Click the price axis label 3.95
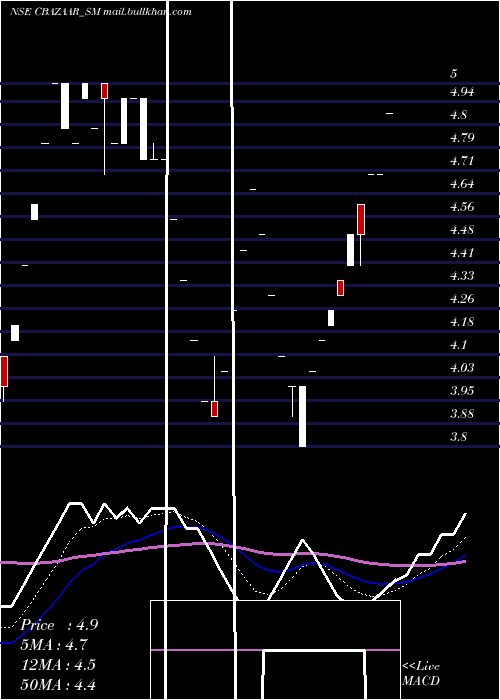Image resolution: width=500 pixels, height=700 pixels. (462, 391)
